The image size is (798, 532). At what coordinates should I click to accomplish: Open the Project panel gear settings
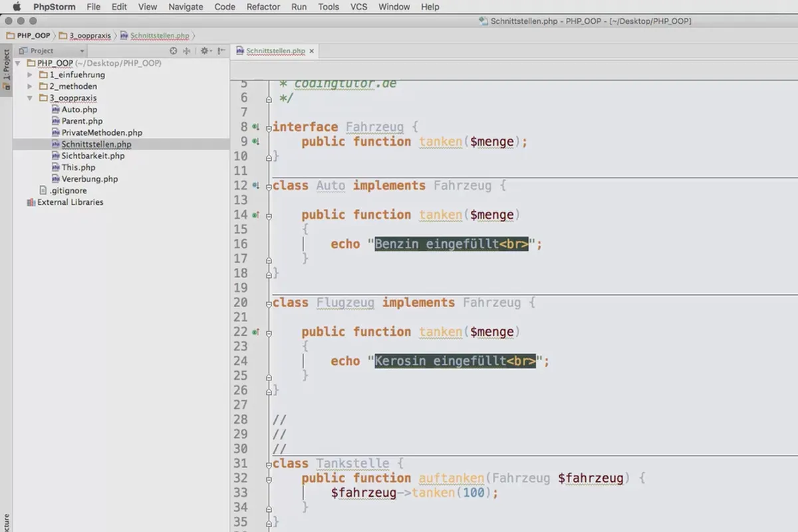205,51
